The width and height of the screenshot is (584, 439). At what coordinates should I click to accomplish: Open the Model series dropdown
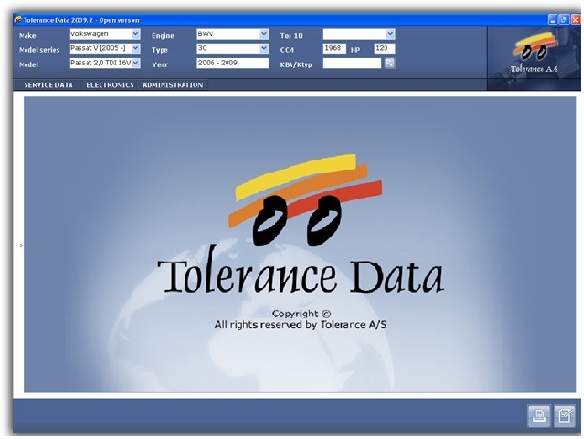(x=105, y=49)
